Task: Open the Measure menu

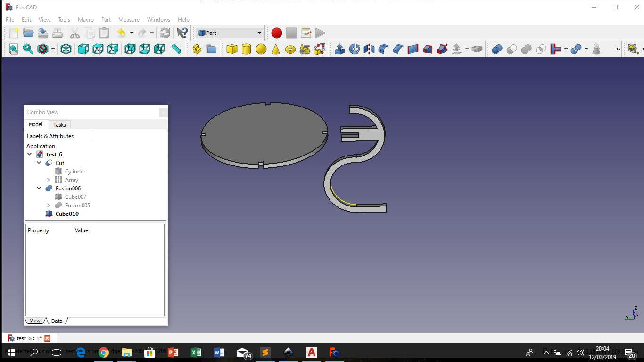Action: click(x=129, y=20)
